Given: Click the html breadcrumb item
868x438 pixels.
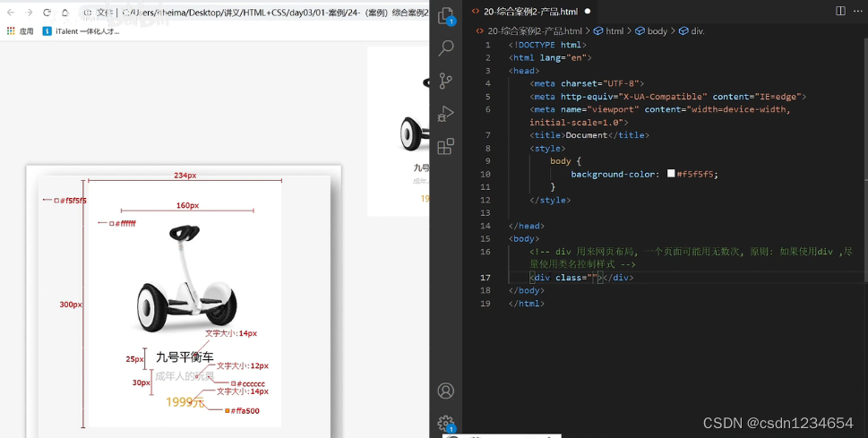Looking at the screenshot, I should pos(608,31).
